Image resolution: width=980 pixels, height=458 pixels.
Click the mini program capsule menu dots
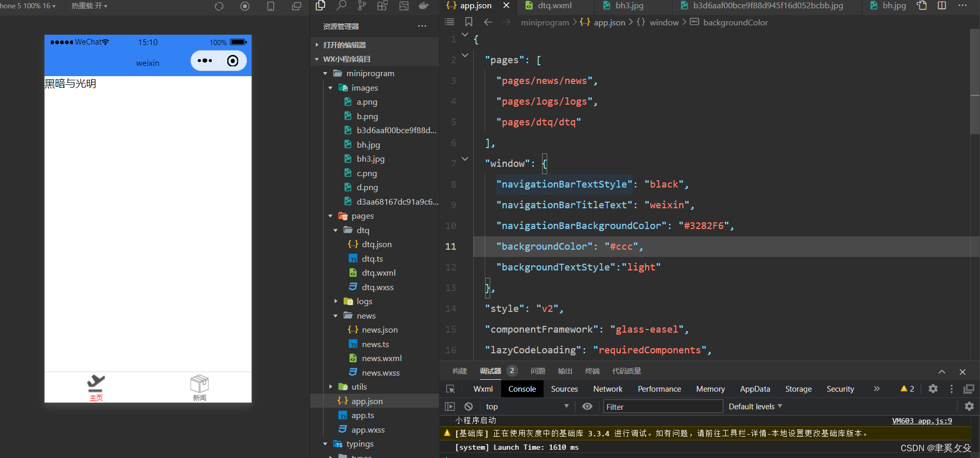205,61
